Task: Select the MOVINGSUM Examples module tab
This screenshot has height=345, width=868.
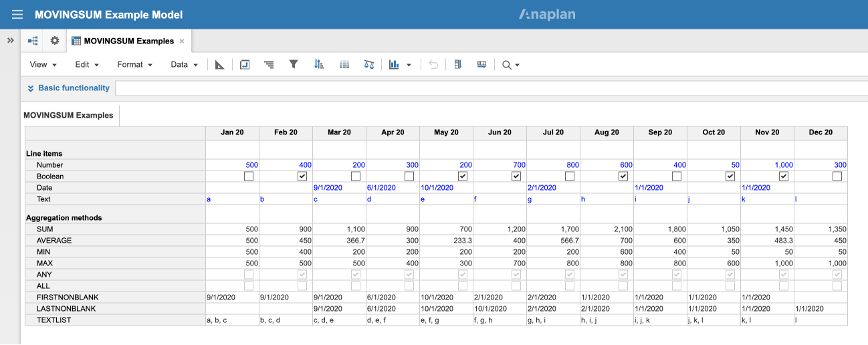Action: 128,41
